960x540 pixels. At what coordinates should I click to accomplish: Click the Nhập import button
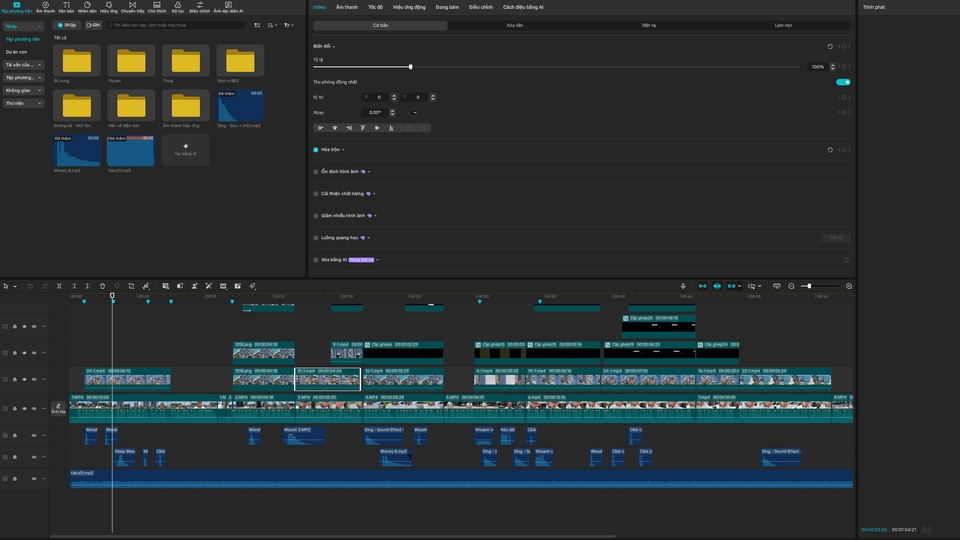tap(66, 25)
